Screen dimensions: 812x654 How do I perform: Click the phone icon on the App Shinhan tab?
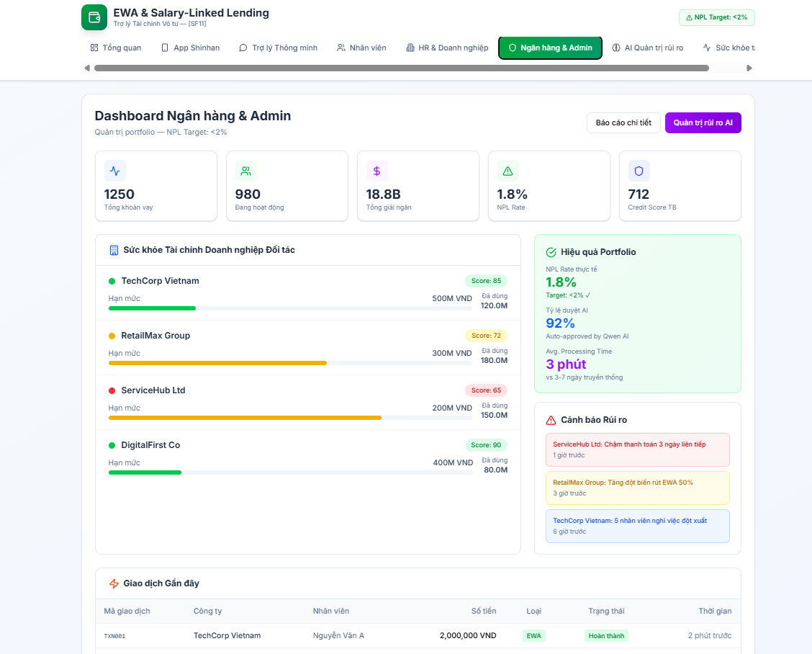tap(165, 48)
